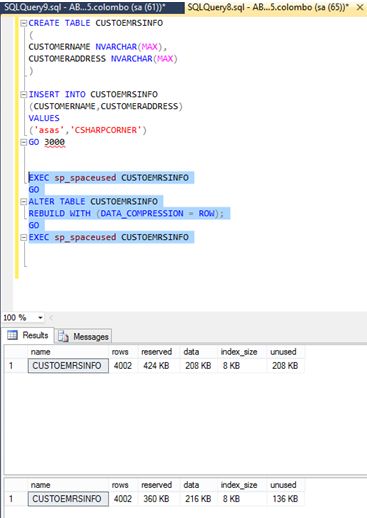This screenshot has width=367, height=518.
Task: Close the SQLQuery8.sql tab
Action: [360, 7]
